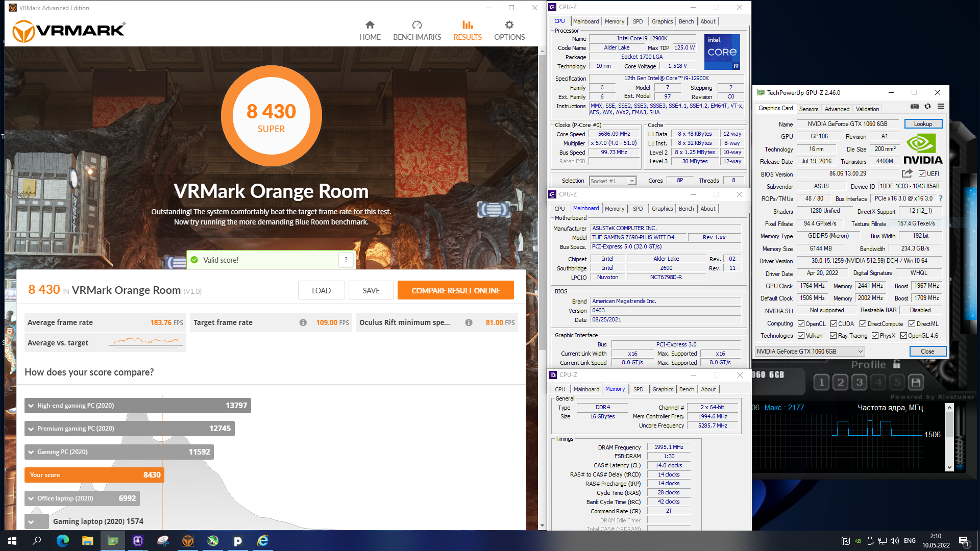Toggle the PhysX checkbox
Screen dimensions: 980x551
[x=875, y=336]
